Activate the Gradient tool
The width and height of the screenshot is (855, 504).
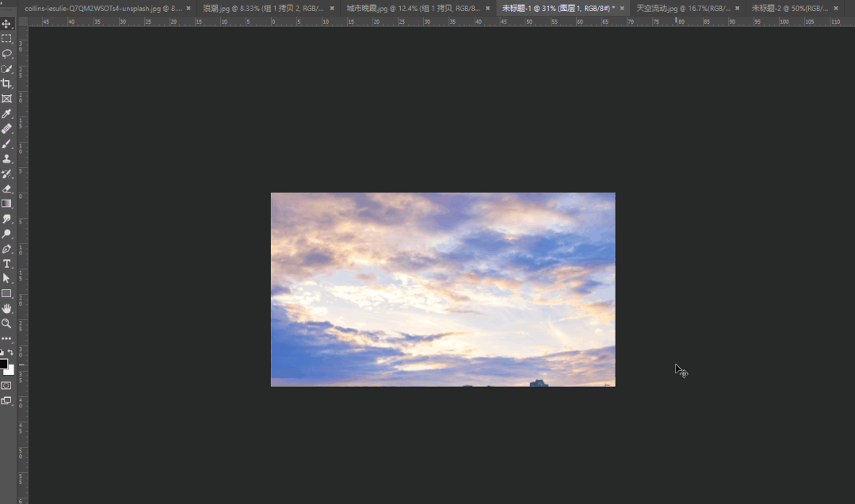click(x=6, y=204)
